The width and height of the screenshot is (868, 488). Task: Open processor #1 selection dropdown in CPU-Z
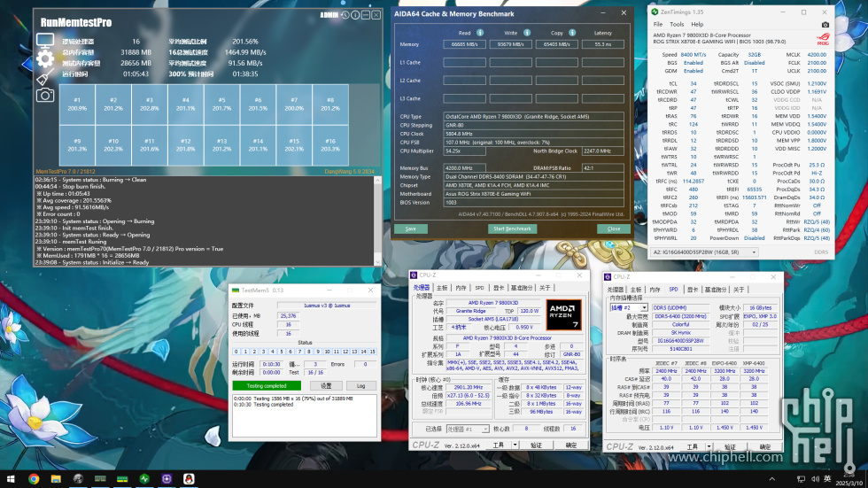click(x=485, y=429)
